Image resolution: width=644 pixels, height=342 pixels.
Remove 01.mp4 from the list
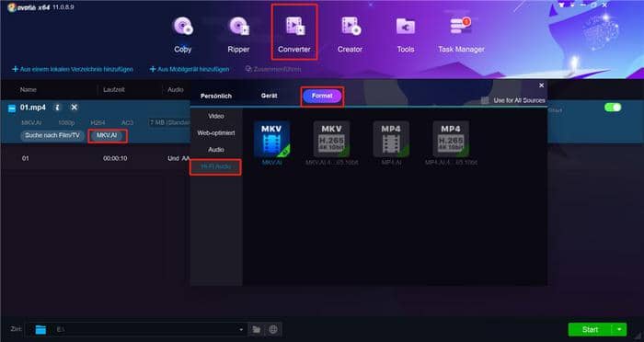(74, 108)
